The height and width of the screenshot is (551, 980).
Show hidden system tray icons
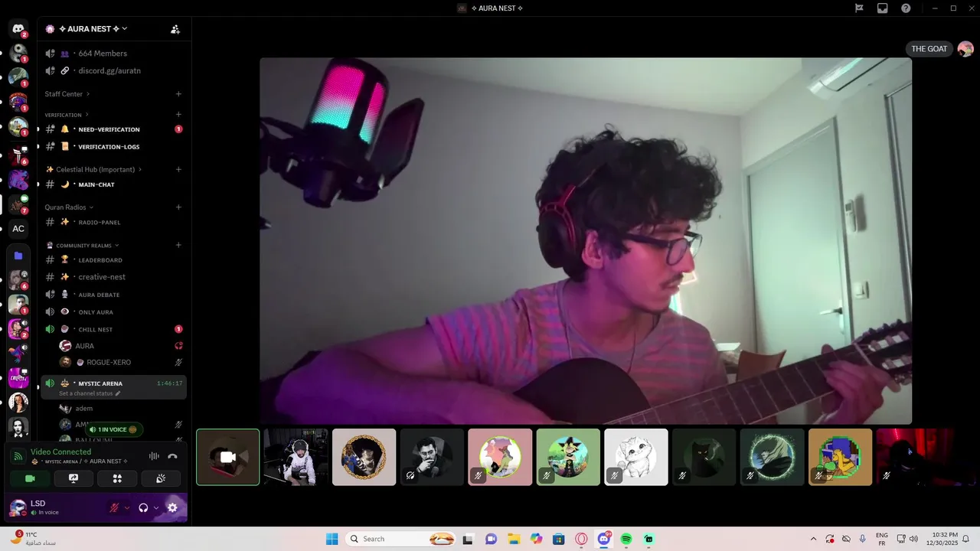pos(813,539)
